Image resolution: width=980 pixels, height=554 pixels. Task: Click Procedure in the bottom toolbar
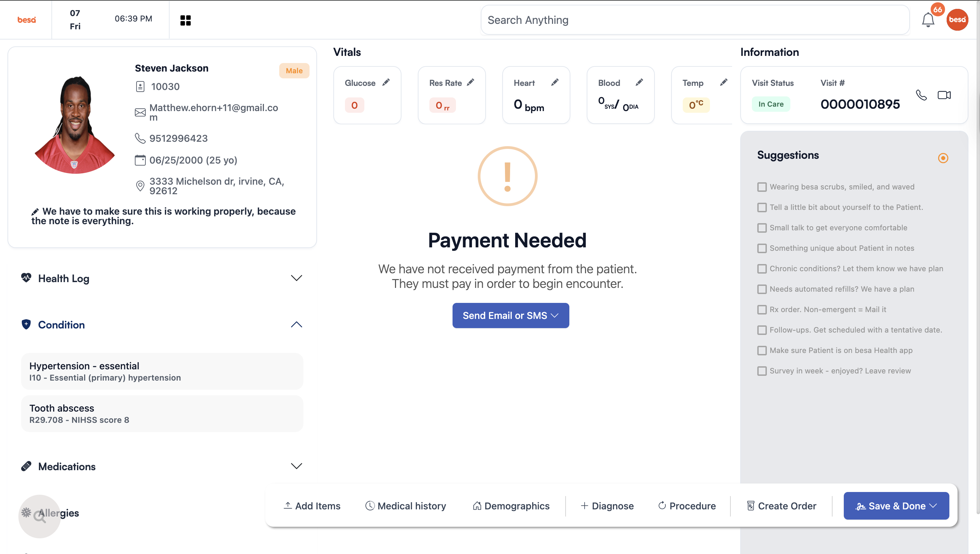pos(687,506)
